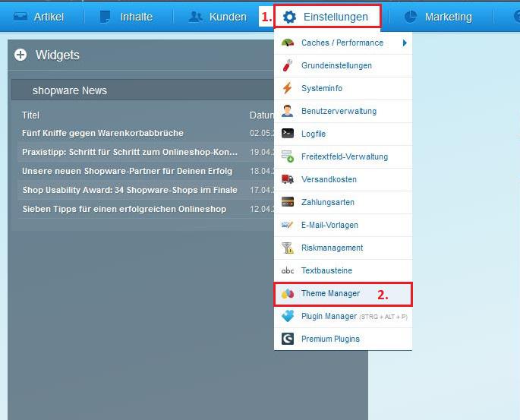Image resolution: width=520 pixels, height=420 pixels.
Task: Click the Systeminfo lightning bolt icon
Action: point(287,88)
